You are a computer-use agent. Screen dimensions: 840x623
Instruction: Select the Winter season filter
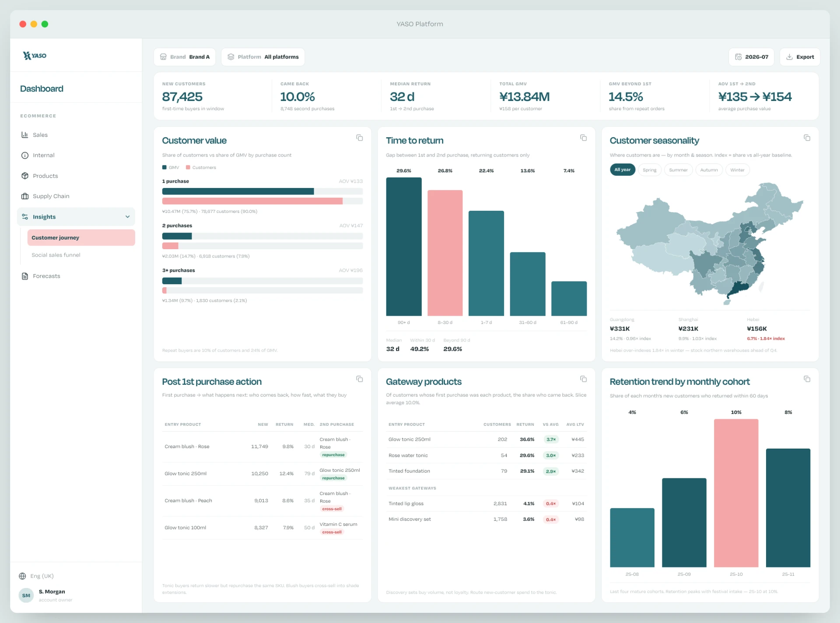point(737,170)
